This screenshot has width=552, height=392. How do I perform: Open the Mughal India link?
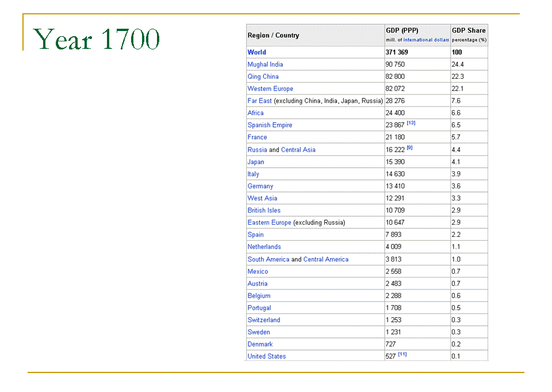(x=265, y=64)
